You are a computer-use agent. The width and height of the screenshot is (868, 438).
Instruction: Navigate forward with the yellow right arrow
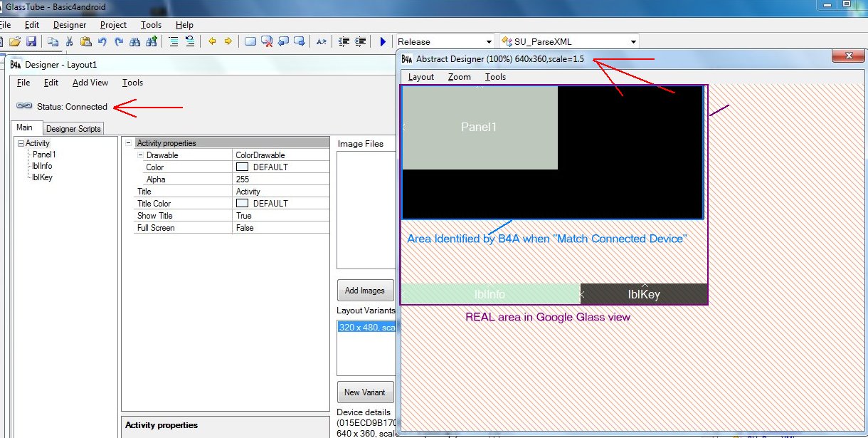(228, 41)
